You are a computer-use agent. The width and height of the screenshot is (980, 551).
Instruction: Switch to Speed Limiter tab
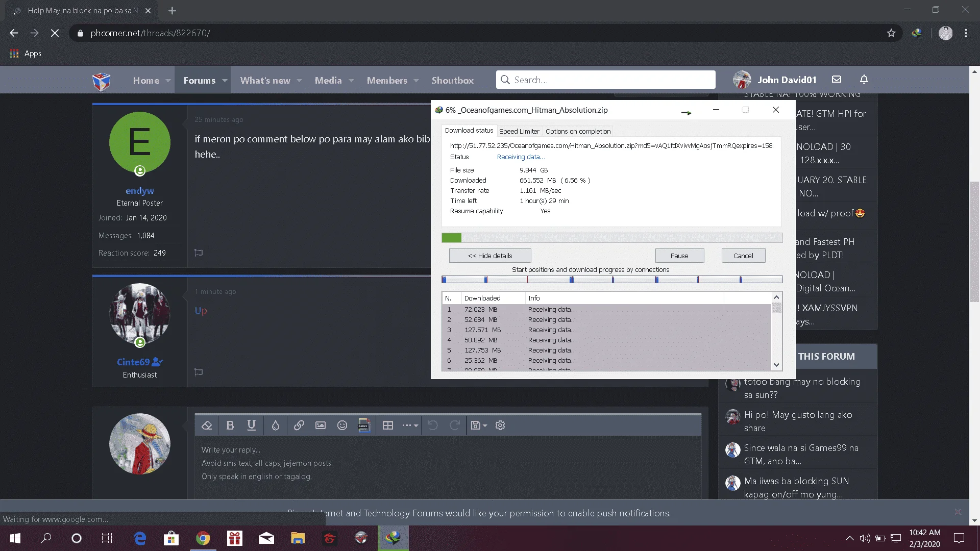519,131
